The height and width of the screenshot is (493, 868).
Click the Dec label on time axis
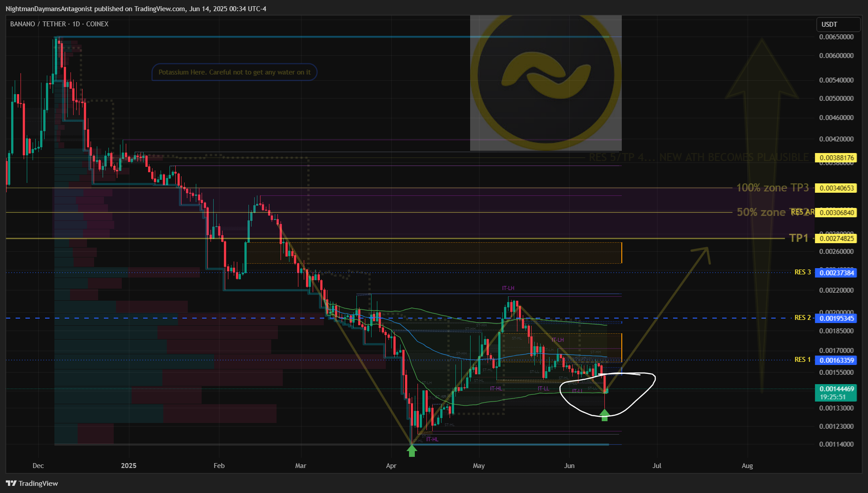38,466
